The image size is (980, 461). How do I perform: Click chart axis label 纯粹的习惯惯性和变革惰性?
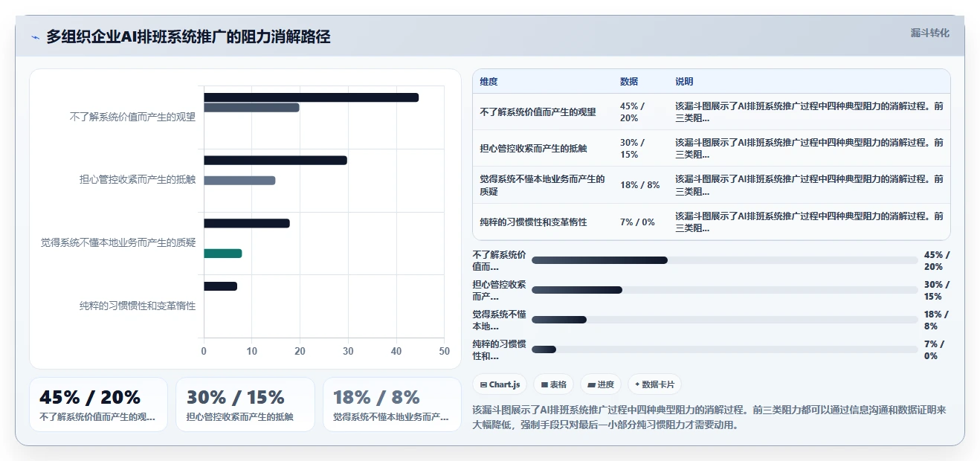(138, 306)
